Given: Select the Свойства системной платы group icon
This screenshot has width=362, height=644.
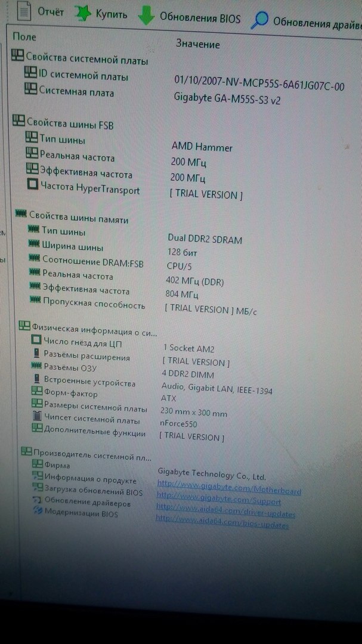Looking at the screenshot, I should pyautogui.click(x=18, y=55).
